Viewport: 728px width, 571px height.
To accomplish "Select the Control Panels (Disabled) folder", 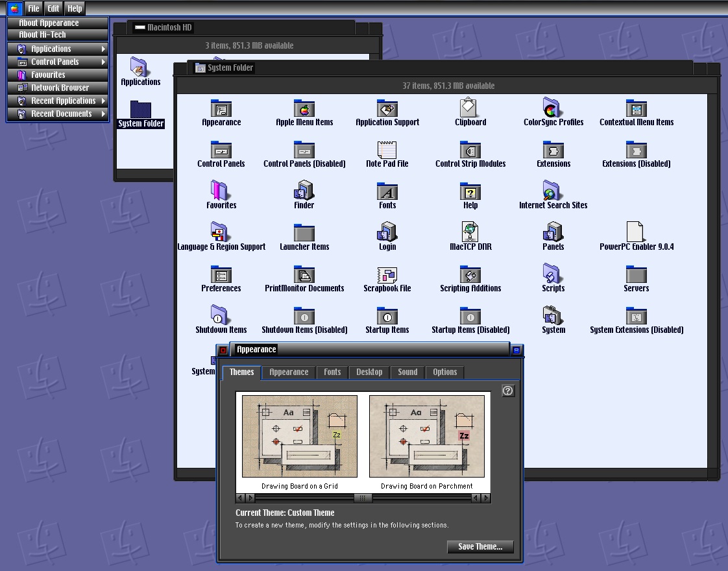I will [x=304, y=149].
